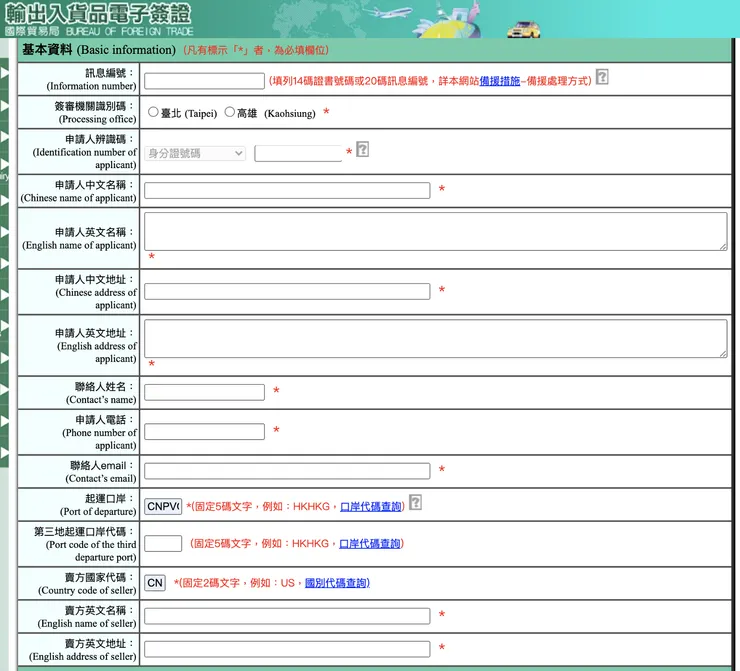
Task: Open 口岸代碼查詢 link for Port of departure
Action: tap(370, 507)
